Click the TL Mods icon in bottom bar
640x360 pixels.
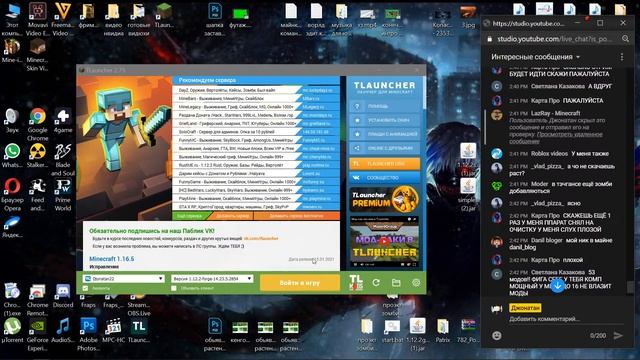pyautogui.click(x=356, y=282)
